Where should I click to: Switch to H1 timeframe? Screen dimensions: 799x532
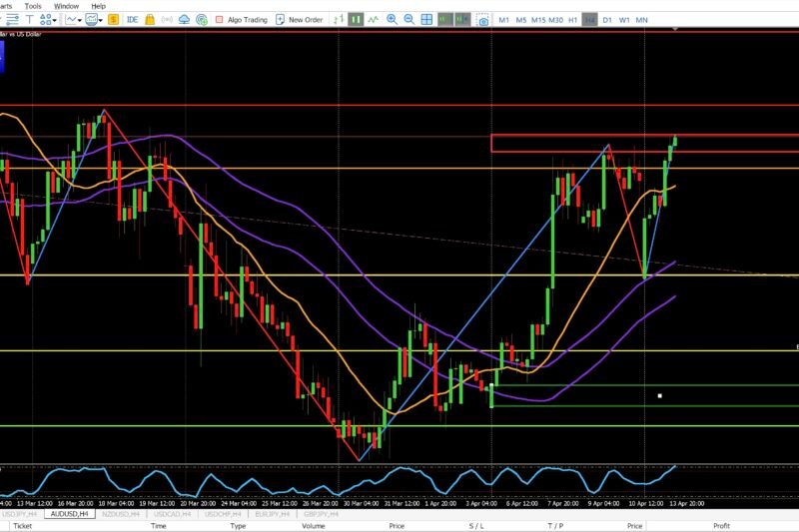click(x=572, y=20)
